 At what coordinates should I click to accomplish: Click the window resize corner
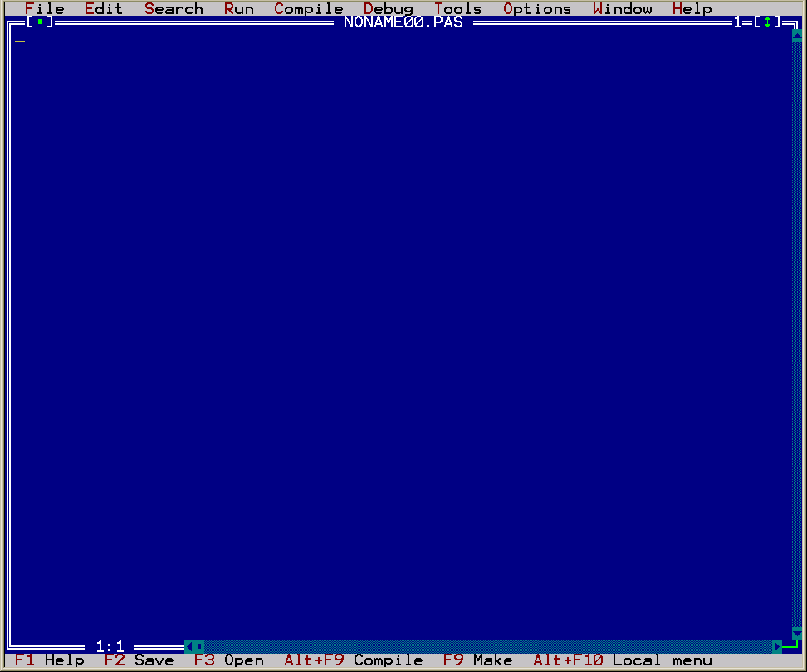pos(792,646)
